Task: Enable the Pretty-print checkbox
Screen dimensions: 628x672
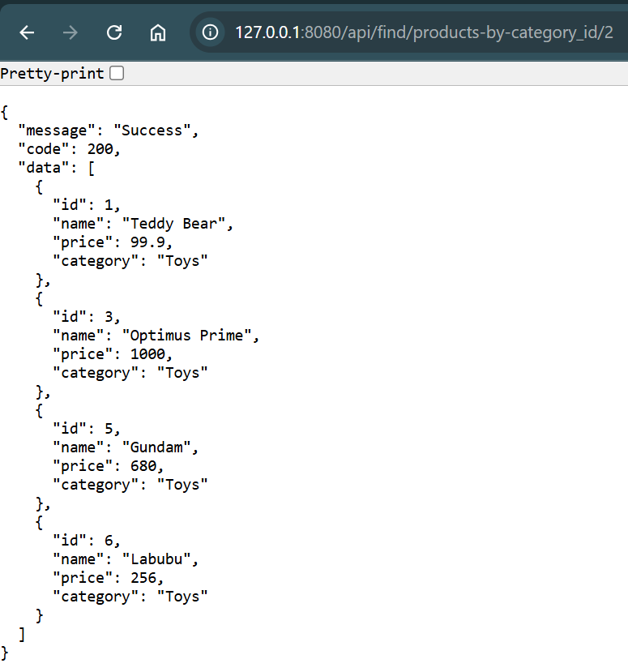Action: (117, 73)
